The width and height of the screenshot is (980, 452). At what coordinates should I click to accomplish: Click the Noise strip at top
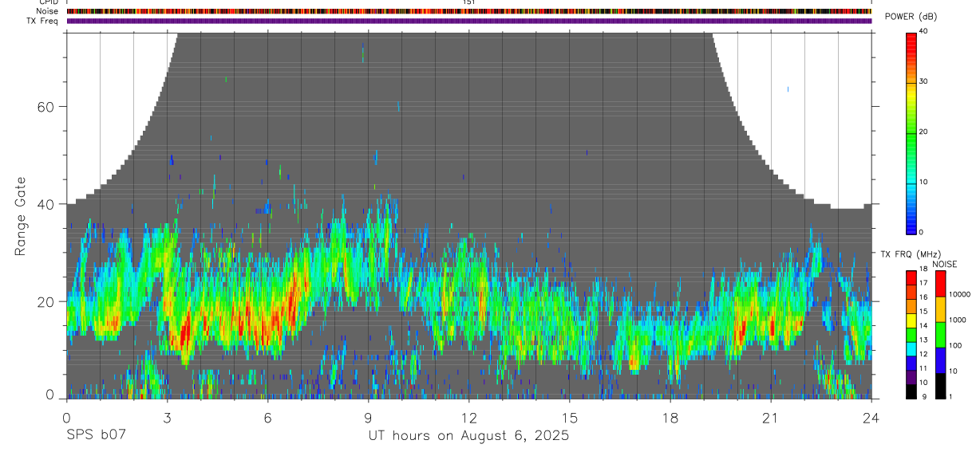click(468, 12)
